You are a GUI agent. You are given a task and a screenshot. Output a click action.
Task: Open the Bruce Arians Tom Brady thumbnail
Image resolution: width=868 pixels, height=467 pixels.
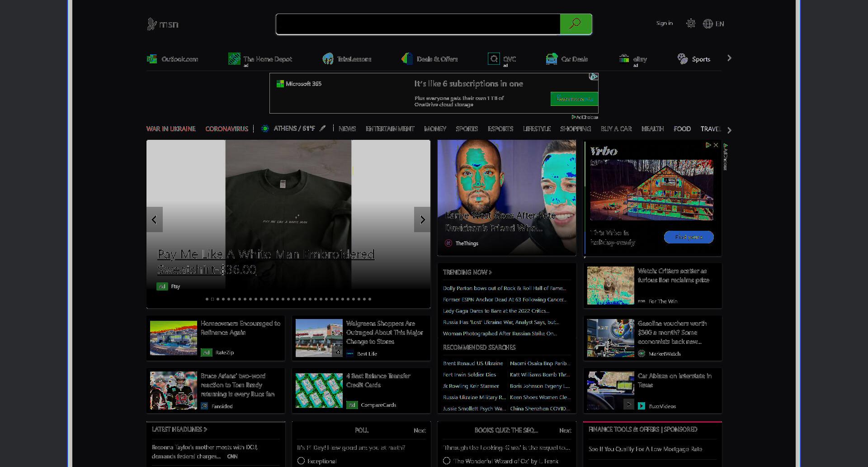[174, 391]
